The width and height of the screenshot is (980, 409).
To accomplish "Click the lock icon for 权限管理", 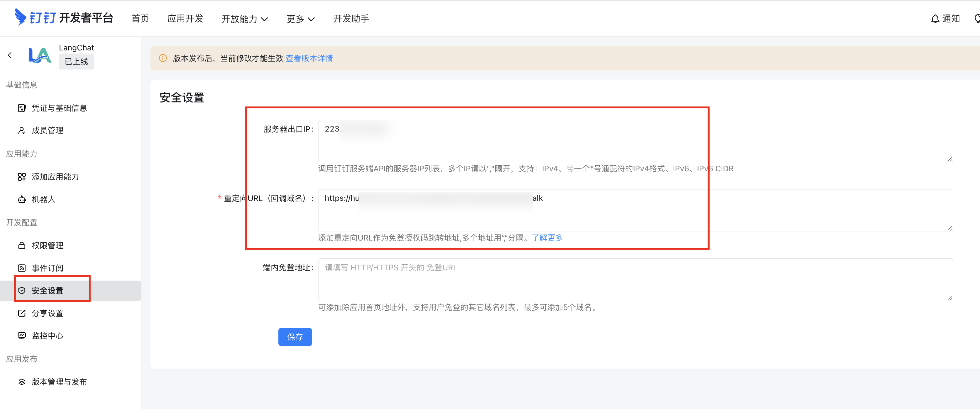I will coord(22,246).
